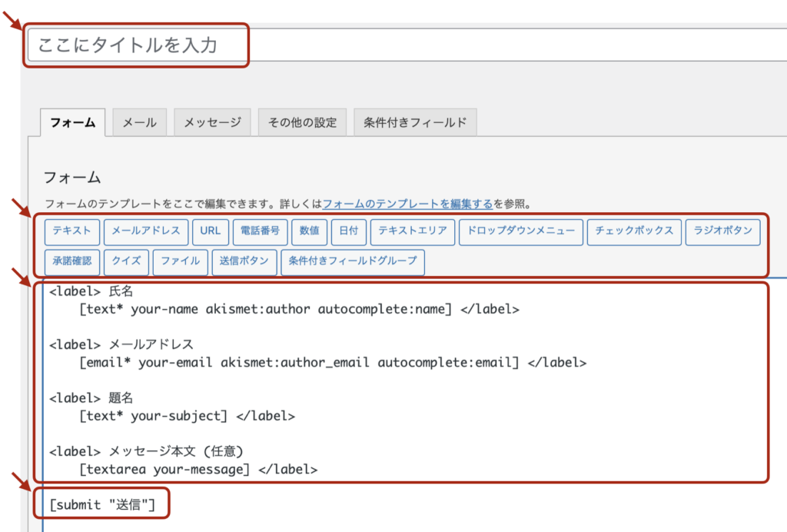
Task: Insert a 数値 field tag
Action: click(x=310, y=231)
